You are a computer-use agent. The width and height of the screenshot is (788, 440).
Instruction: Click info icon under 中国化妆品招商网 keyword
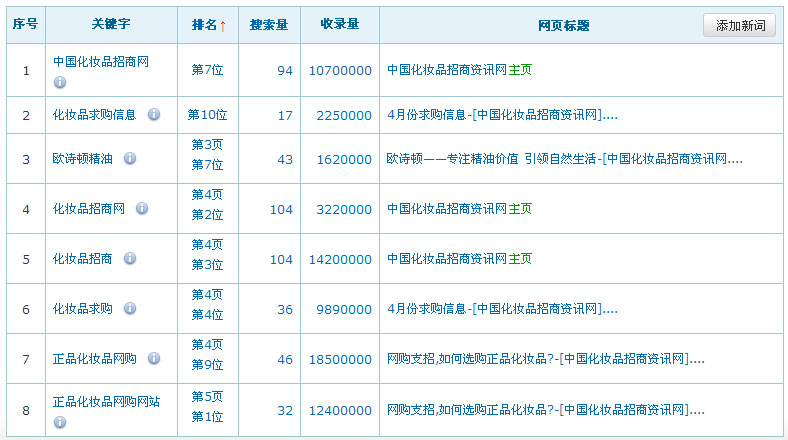click(x=60, y=82)
